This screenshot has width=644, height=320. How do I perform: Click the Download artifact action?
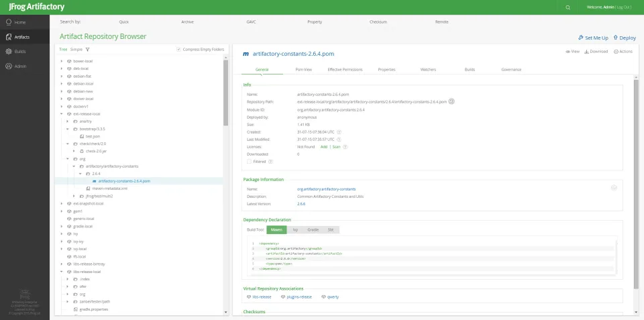pyautogui.click(x=596, y=52)
